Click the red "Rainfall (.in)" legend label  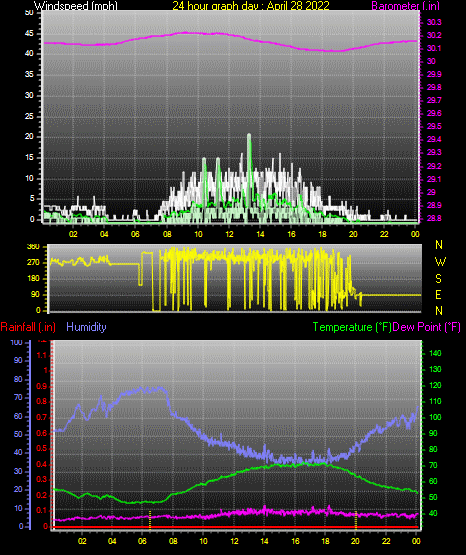pos(28,327)
